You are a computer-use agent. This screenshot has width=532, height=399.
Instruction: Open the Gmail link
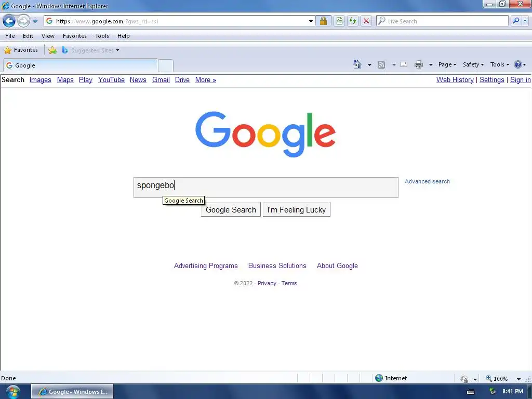coord(161,79)
